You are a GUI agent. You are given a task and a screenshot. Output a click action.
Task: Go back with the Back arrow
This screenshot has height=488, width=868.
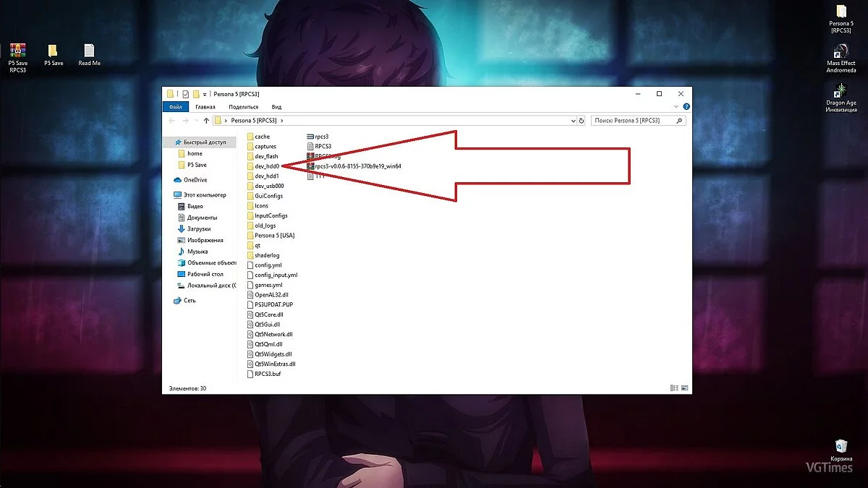coord(171,121)
